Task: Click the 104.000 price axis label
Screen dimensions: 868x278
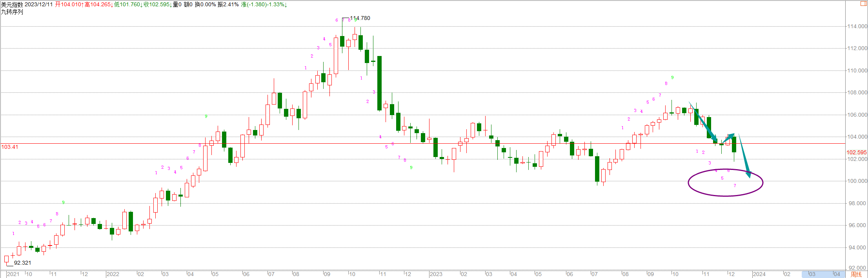Action: pyautogui.click(x=857, y=137)
